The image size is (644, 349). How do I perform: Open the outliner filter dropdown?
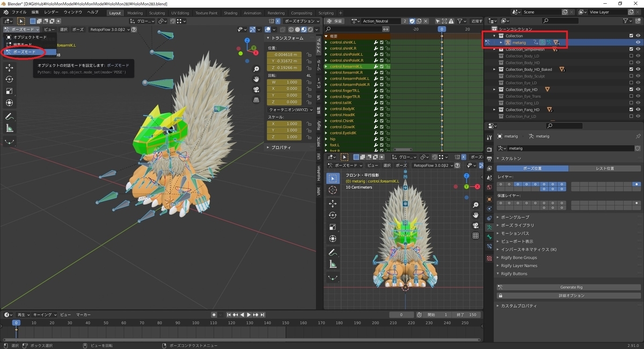point(628,21)
